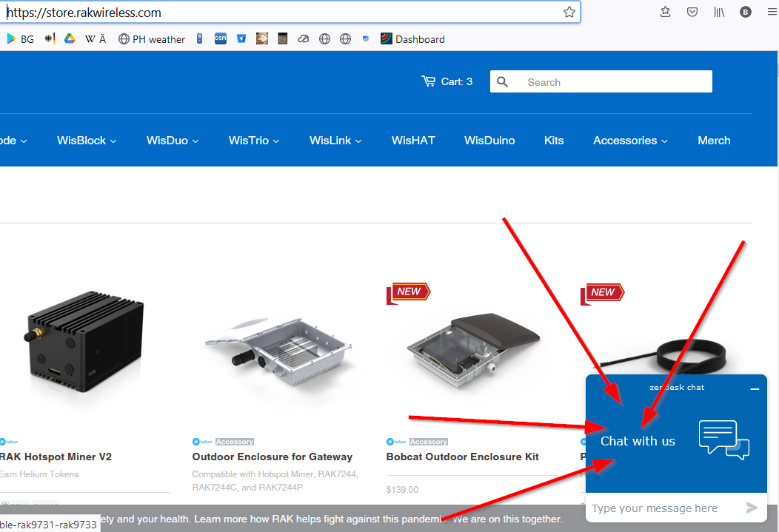Click the search magnifier icon
Image resolution: width=779 pixels, height=532 pixels.
point(503,82)
